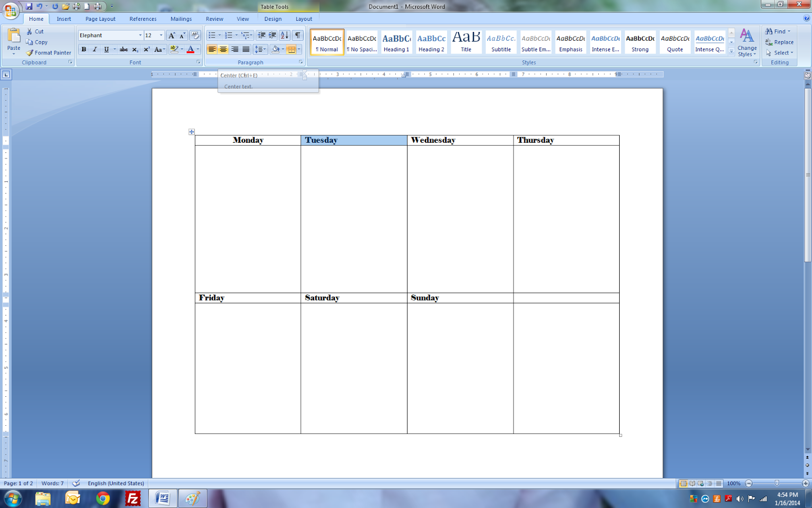Grow the font size
This screenshot has width=812, height=508.
[172, 36]
